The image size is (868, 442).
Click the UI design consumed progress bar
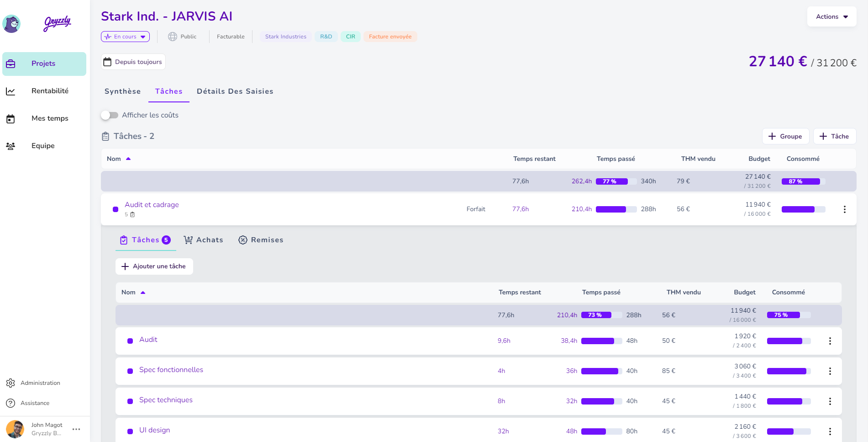788,431
